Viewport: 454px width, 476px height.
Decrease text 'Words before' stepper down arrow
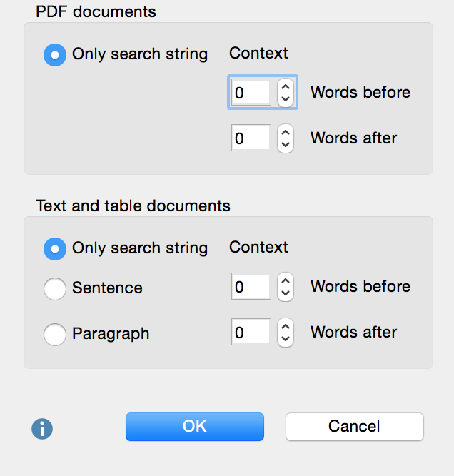pyautogui.click(x=286, y=293)
